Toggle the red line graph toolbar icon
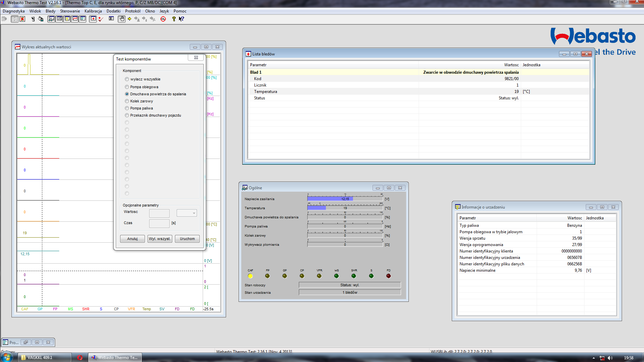The height and width of the screenshot is (362, 644). (x=75, y=19)
